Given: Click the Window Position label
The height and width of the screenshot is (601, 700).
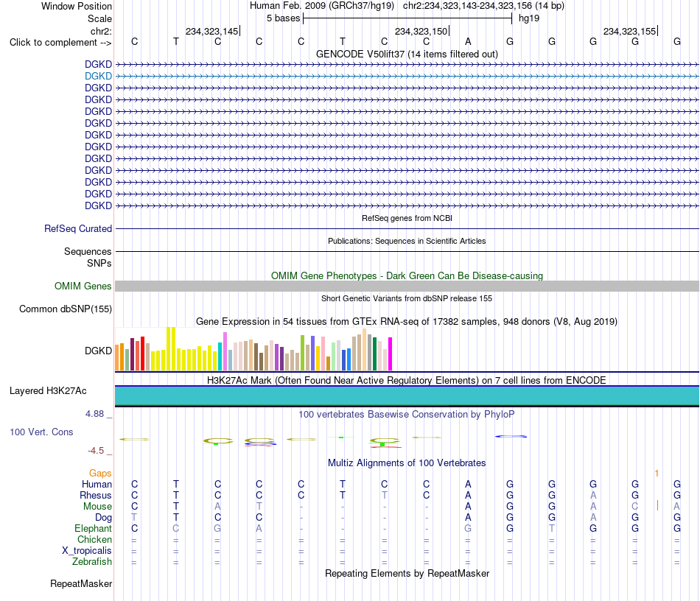Looking at the screenshot, I should (77, 6).
